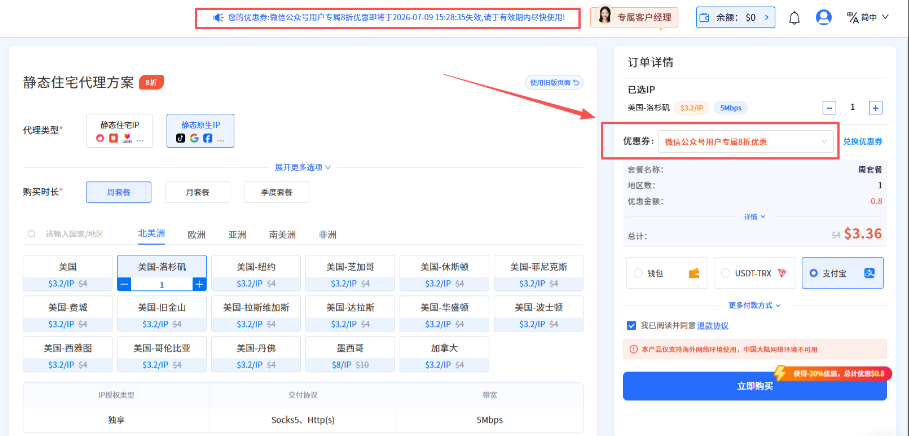Select the 静态原生IP proxy type
909x436 pixels.
pos(201,131)
